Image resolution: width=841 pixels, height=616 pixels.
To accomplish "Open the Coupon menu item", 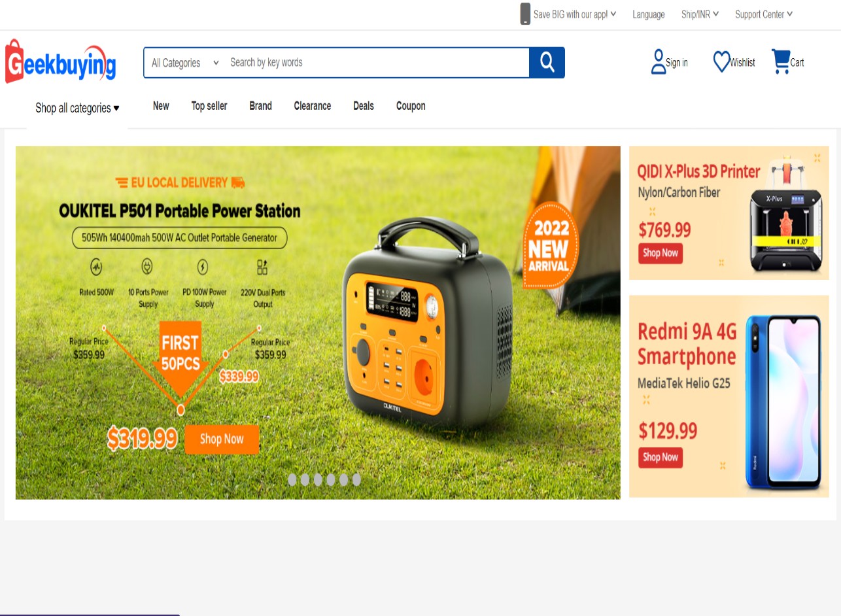I will (411, 106).
